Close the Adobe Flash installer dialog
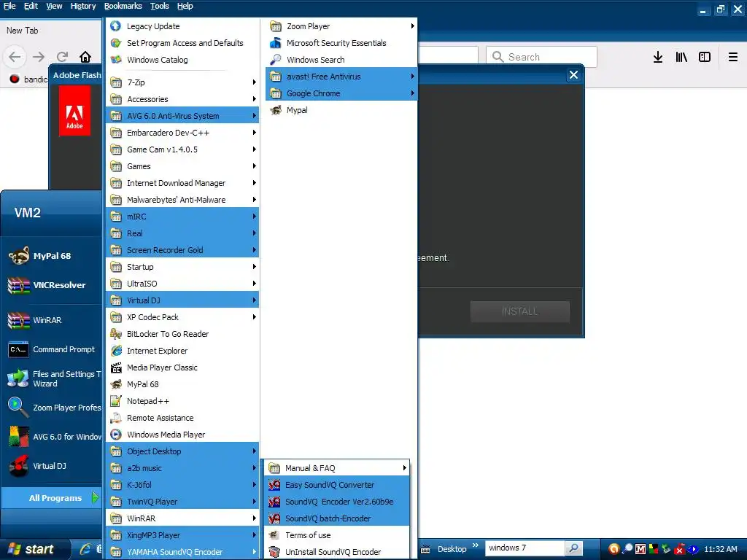 tap(573, 75)
